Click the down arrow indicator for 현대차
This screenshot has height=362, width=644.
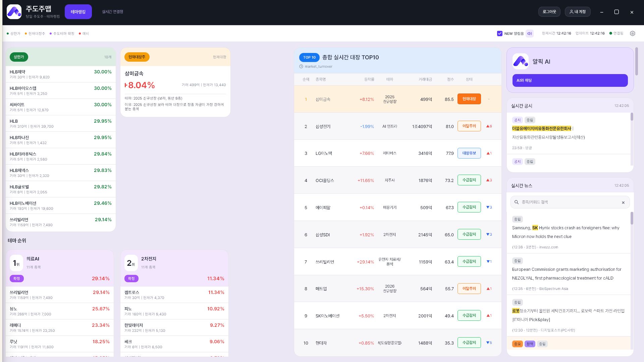489,343
